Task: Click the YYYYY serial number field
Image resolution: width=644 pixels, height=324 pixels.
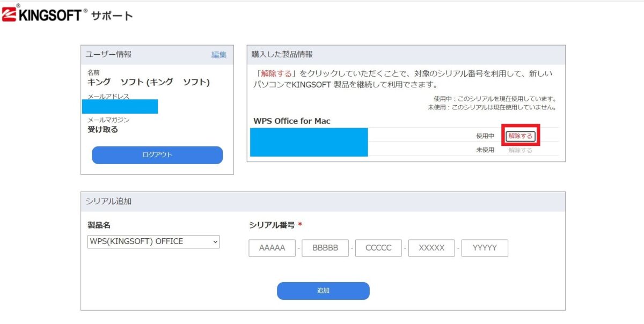Action: coord(484,247)
